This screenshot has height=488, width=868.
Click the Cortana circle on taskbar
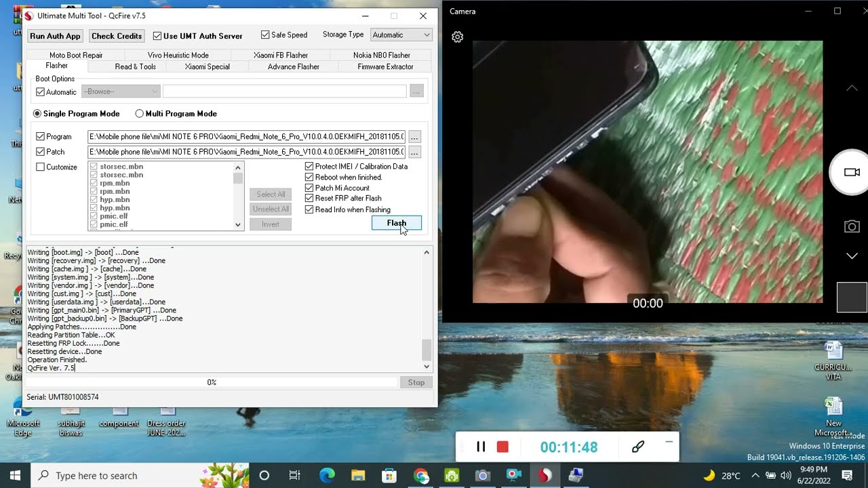click(264, 475)
